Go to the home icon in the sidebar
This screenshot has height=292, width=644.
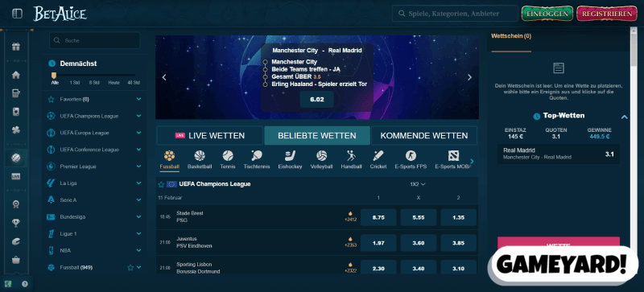pyautogui.click(x=16, y=75)
